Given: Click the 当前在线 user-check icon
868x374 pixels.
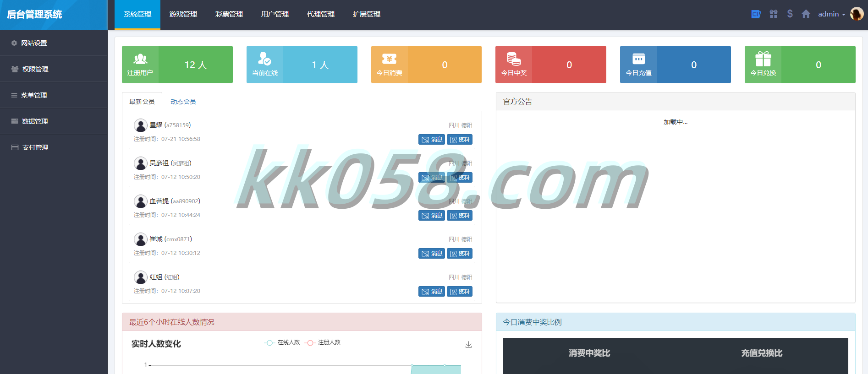Looking at the screenshot, I should 264,59.
